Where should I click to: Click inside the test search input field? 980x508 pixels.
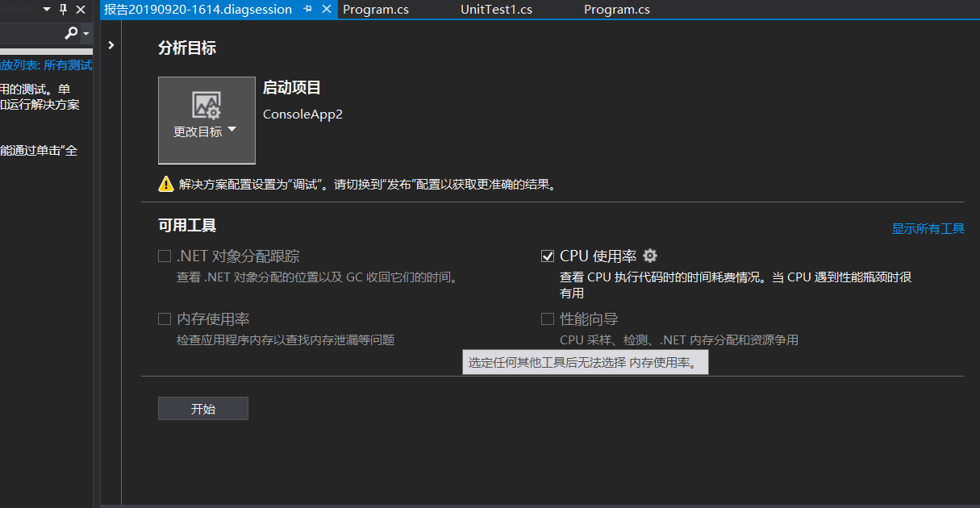click(32, 34)
